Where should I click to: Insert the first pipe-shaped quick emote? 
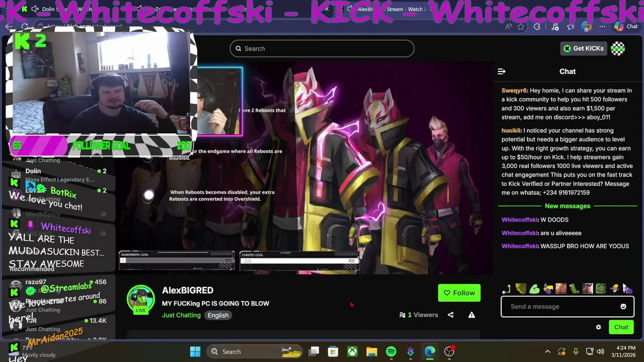[507, 289]
